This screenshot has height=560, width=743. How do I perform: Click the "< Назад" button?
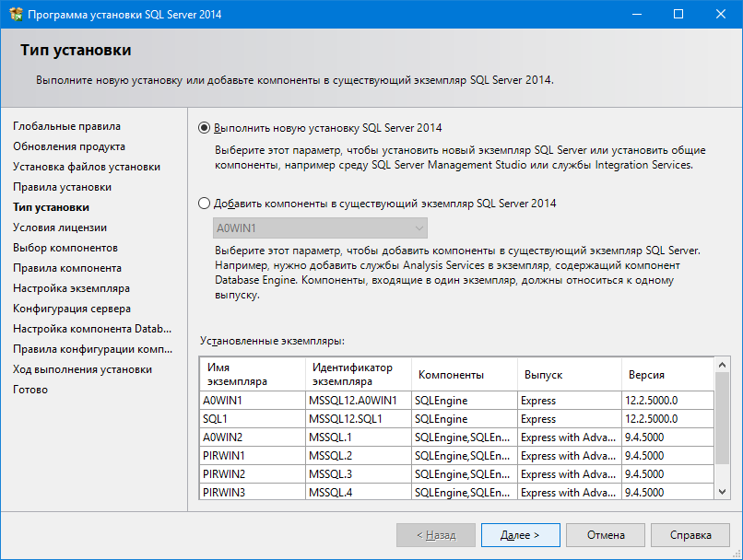point(435,535)
